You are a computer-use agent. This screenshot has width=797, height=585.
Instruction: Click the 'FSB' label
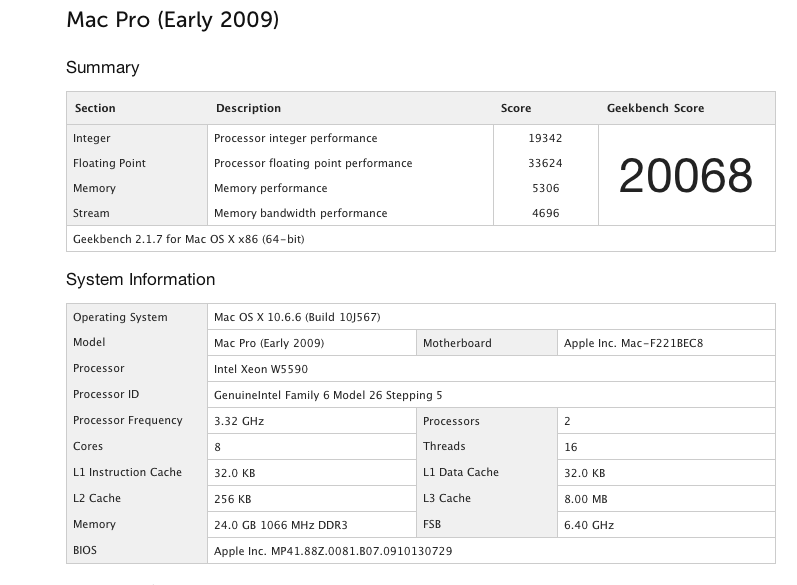[432, 524]
